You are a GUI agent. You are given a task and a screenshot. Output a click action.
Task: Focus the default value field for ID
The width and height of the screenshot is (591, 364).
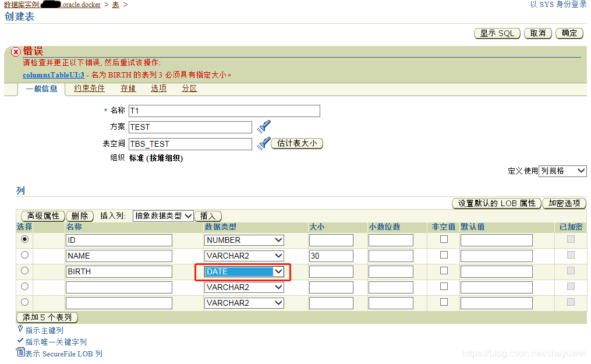pyautogui.click(x=497, y=240)
